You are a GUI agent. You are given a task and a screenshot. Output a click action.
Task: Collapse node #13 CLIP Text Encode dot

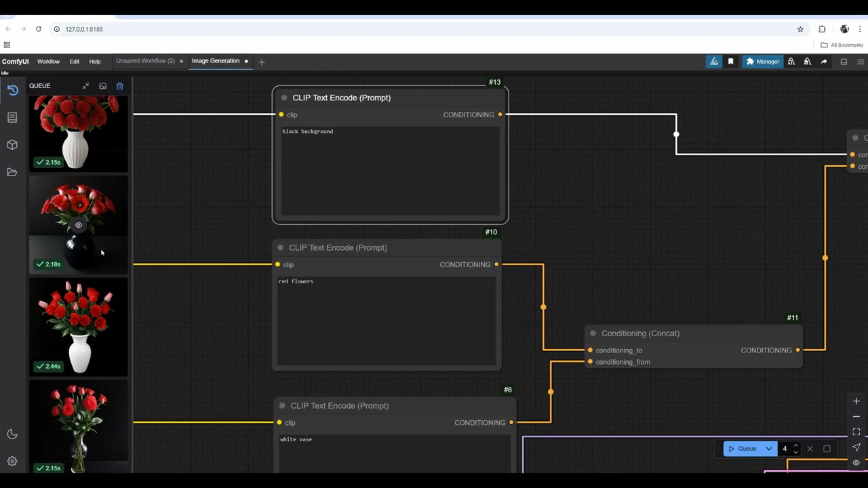[284, 98]
